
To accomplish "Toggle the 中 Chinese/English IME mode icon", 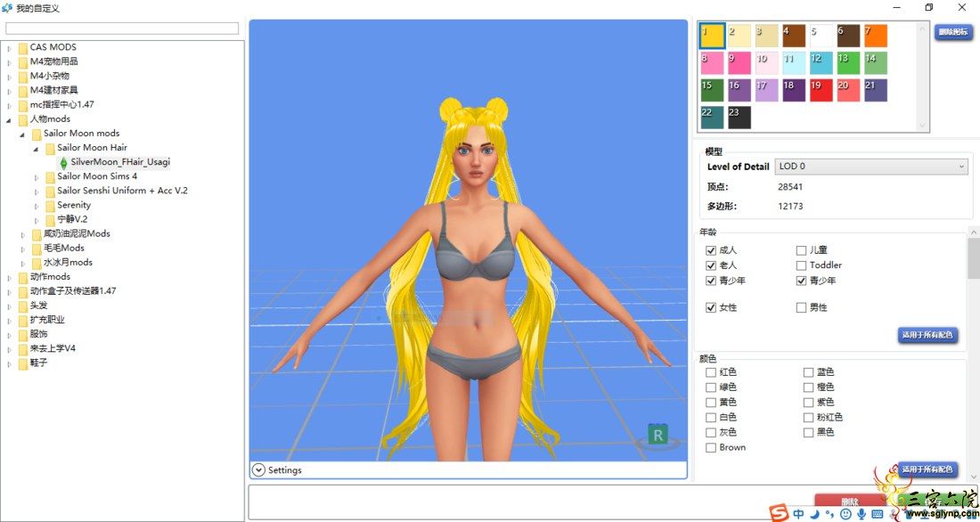I will pyautogui.click(x=799, y=514).
